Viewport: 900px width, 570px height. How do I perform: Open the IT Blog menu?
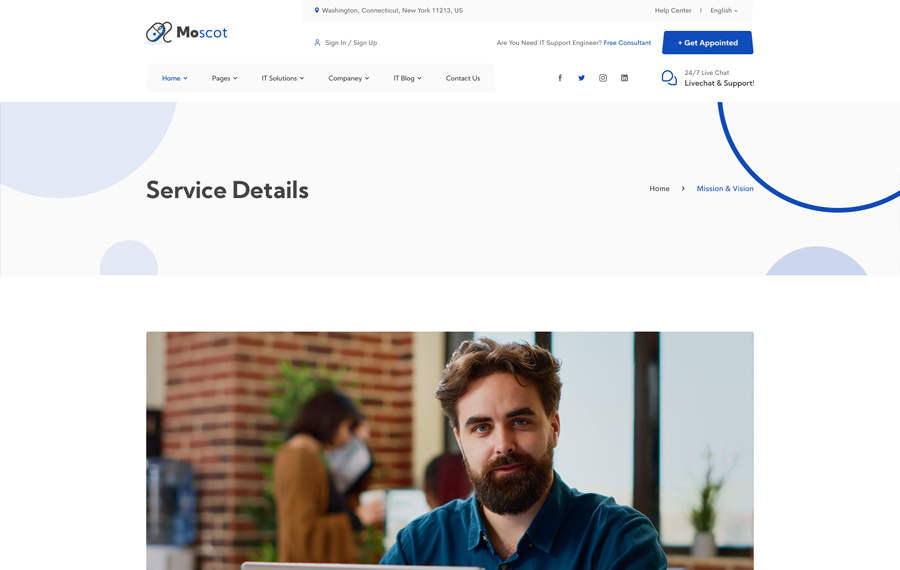point(407,78)
